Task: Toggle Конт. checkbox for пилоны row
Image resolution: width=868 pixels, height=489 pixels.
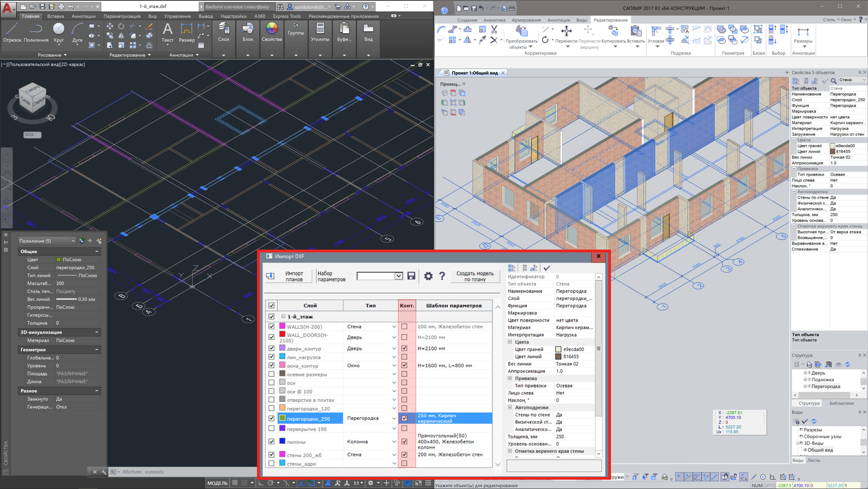Action: 404,442
